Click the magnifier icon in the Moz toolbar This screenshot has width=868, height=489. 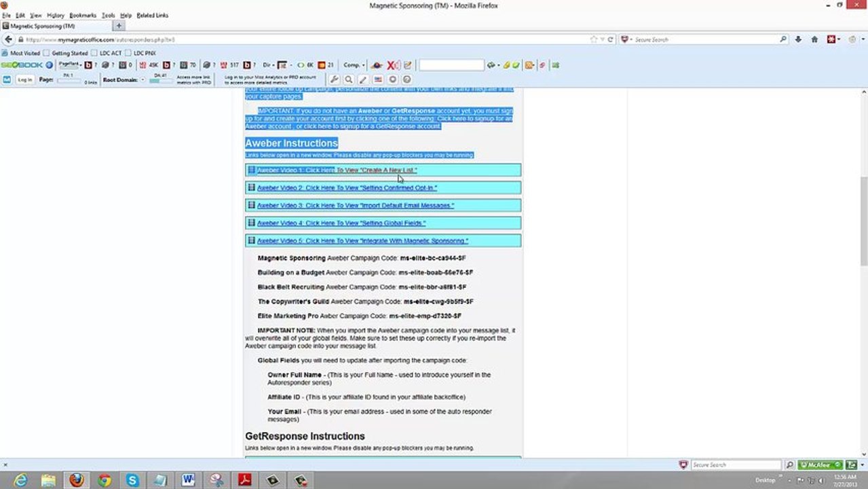click(349, 79)
